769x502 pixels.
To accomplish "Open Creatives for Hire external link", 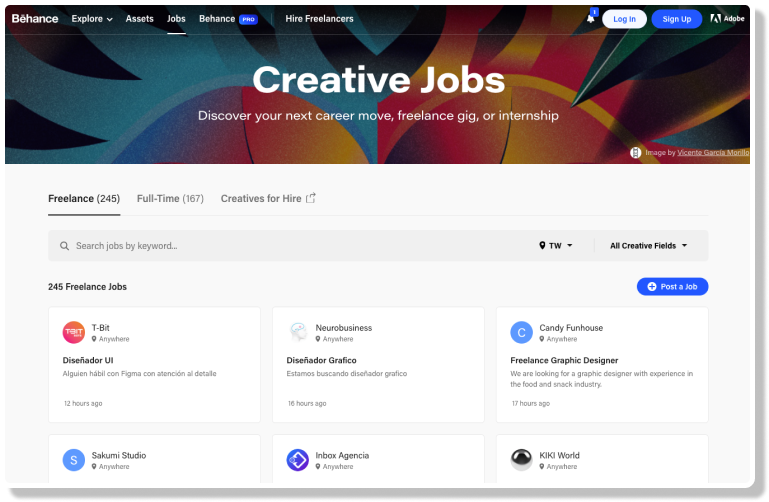I will [x=268, y=199].
